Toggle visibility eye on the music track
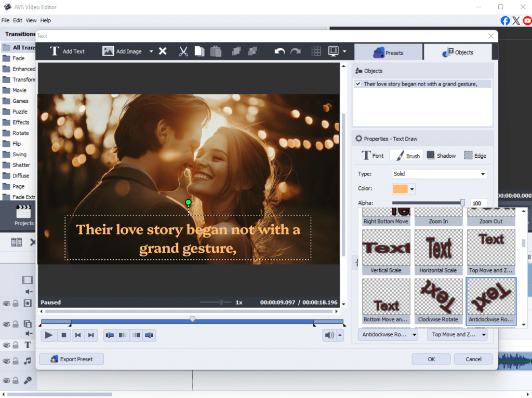Screen dimensions: 532x398 click(x=6, y=361)
